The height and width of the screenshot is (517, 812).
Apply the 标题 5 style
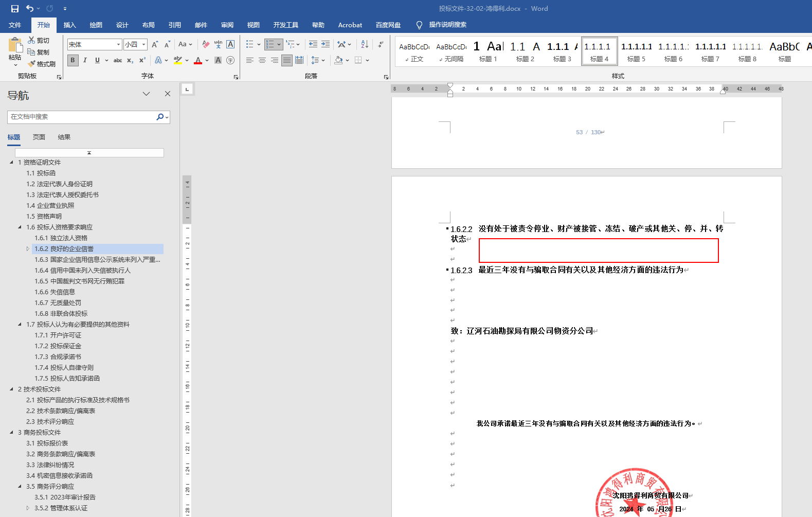point(636,51)
